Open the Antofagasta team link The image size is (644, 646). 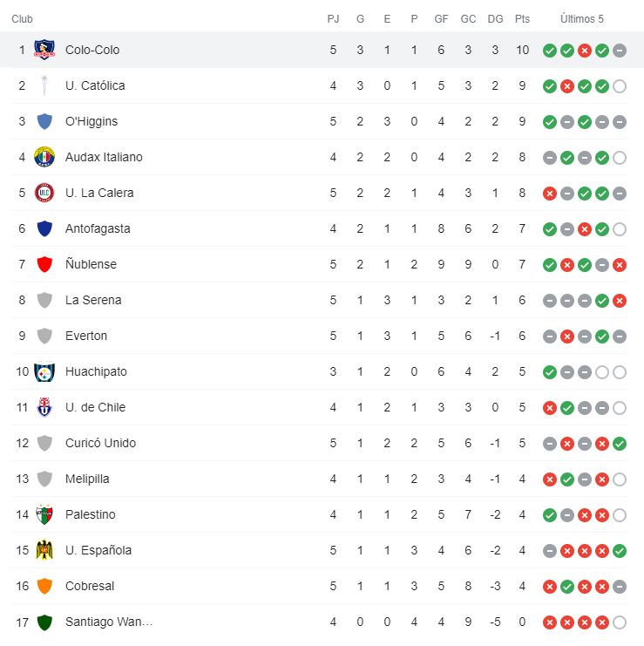pos(98,228)
